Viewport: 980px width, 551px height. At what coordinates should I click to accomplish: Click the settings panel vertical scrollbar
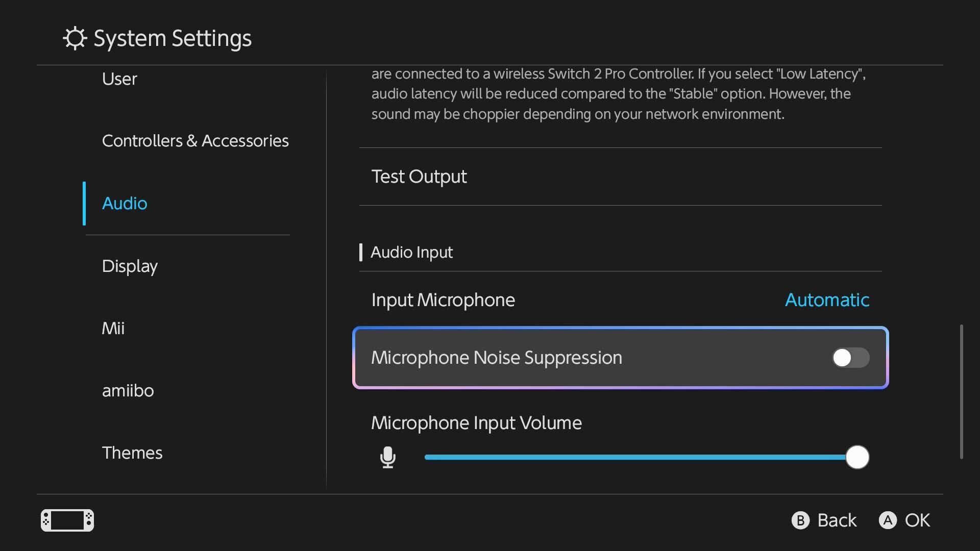[x=961, y=391]
